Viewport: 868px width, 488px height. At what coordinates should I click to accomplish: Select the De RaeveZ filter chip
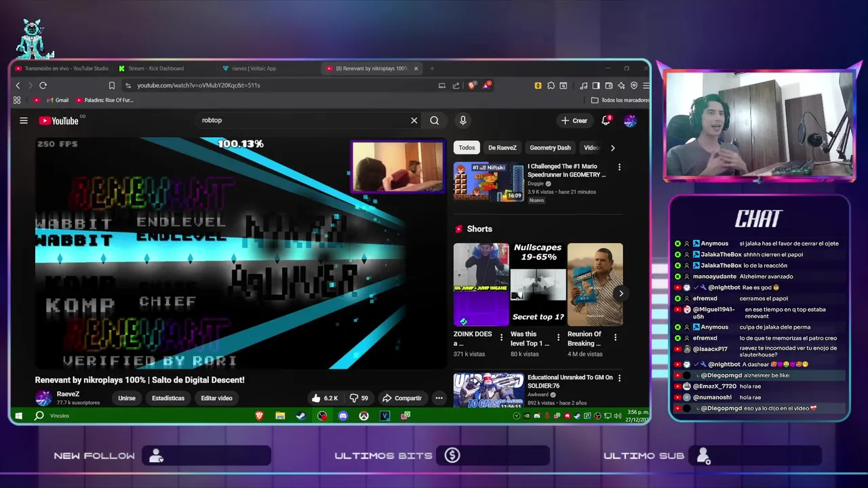pyautogui.click(x=502, y=148)
